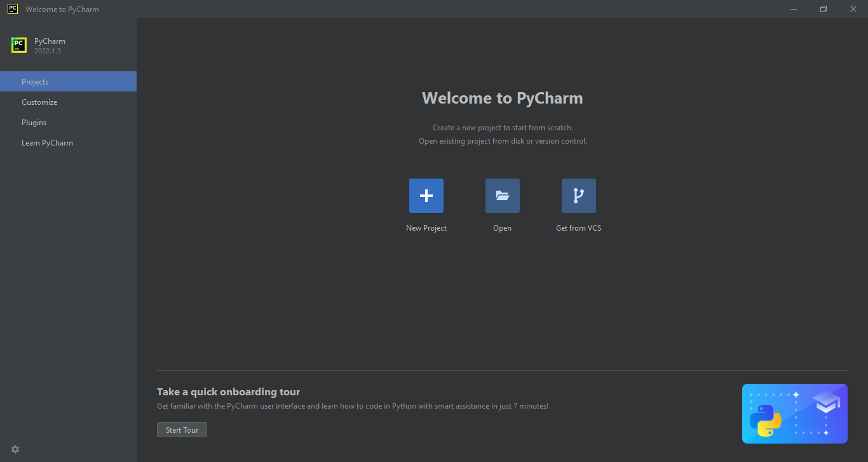Click the Welcome to PyCharm heading
The height and width of the screenshot is (462, 868).
tap(502, 98)
